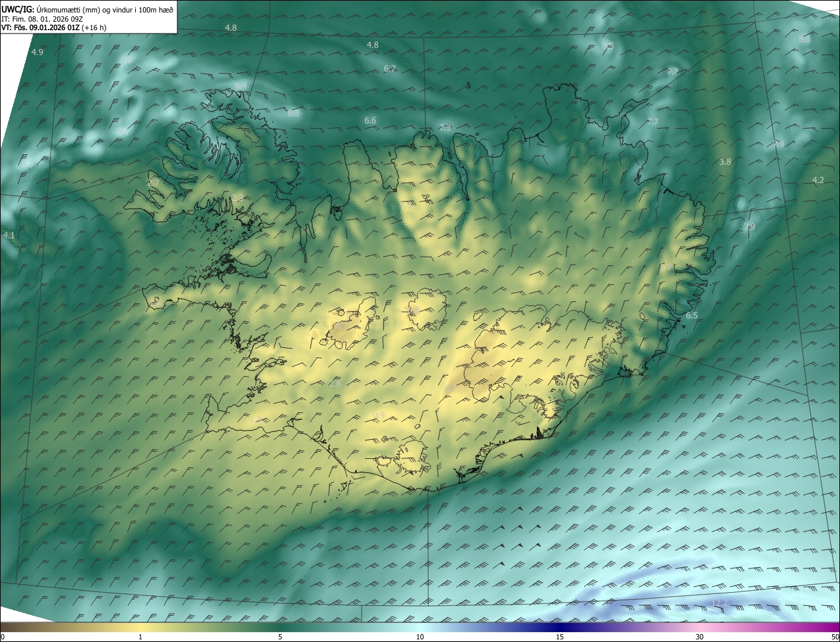Click the '5' tick label on the color bar

280,637
